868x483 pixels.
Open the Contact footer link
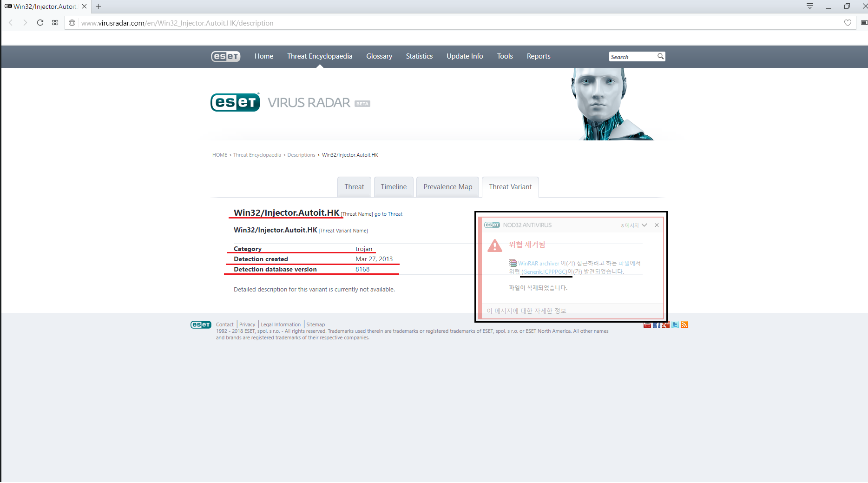pyautogui.click(x=225, y=324)
